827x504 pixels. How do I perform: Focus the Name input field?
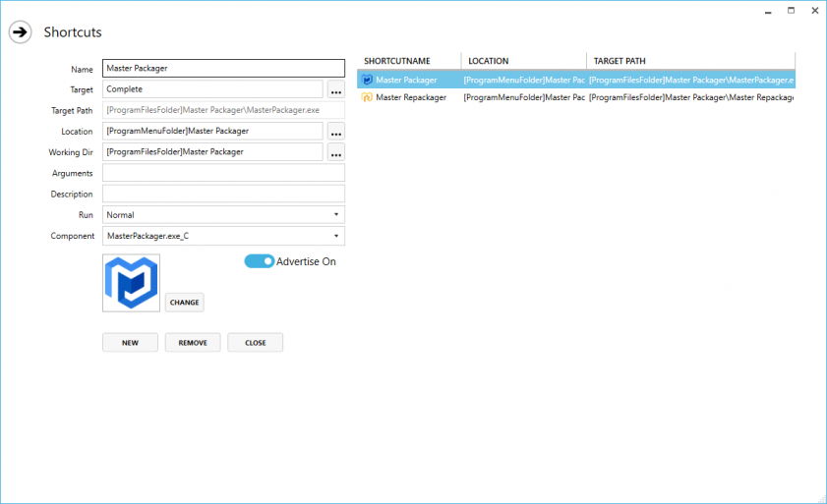pos(223,69)
